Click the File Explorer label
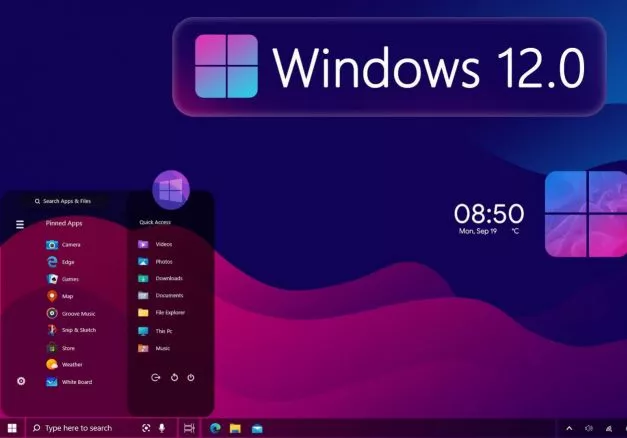This screenshot has height=438, width=627. click(170, 312)
